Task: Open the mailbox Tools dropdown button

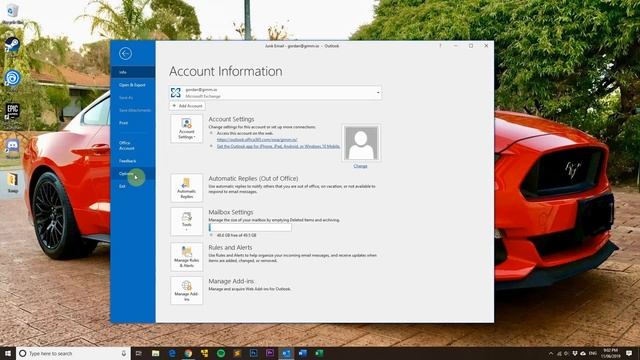Action: [x=187, y=222]
